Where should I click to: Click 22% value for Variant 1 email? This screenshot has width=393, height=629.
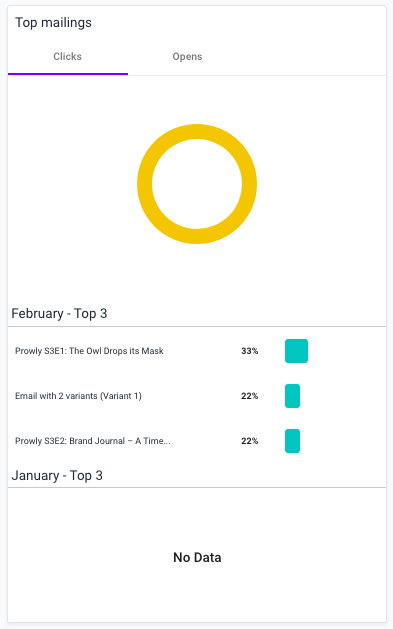pos(249,396)
